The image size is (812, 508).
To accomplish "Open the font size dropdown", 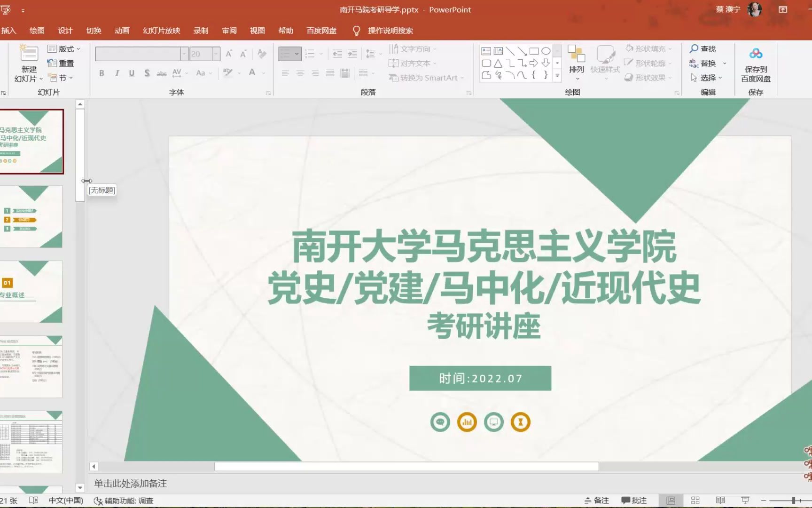I will pos(216,54).
